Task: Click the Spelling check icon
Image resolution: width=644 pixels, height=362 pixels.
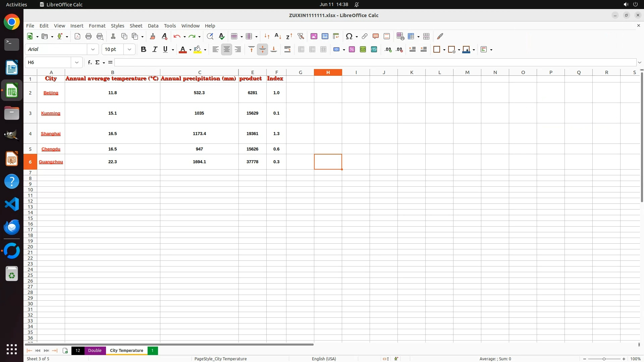Action: (222, 36)
